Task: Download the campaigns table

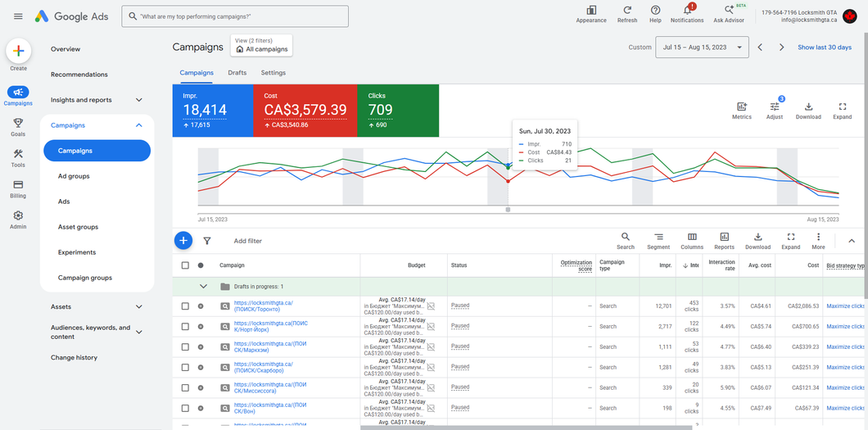Action: point(757,241)
